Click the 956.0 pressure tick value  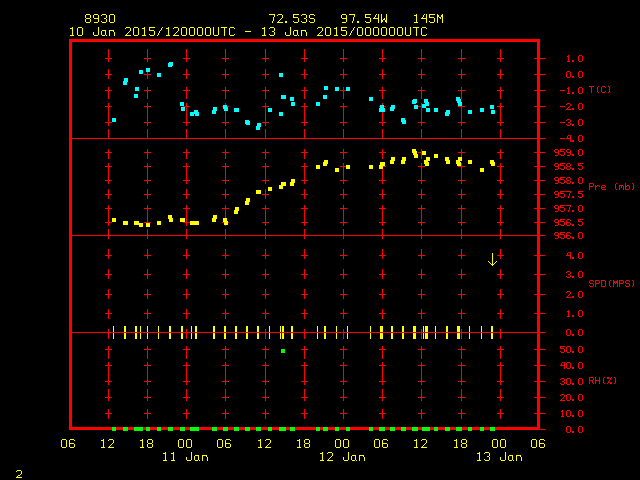(x=569, y=236)
